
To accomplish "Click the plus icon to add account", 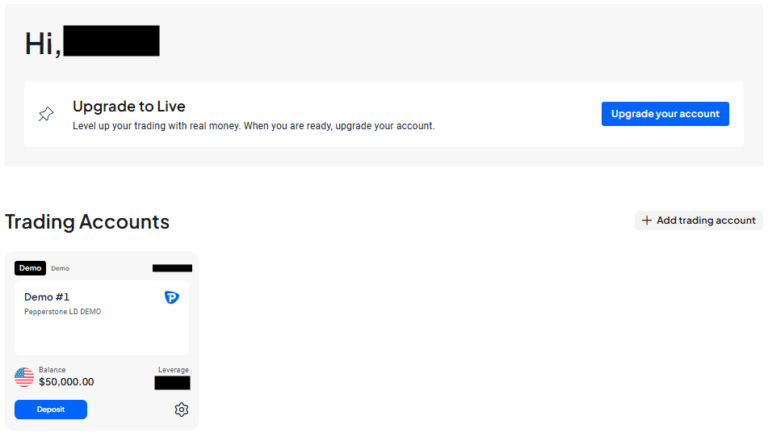I will [x=647, y=220].
